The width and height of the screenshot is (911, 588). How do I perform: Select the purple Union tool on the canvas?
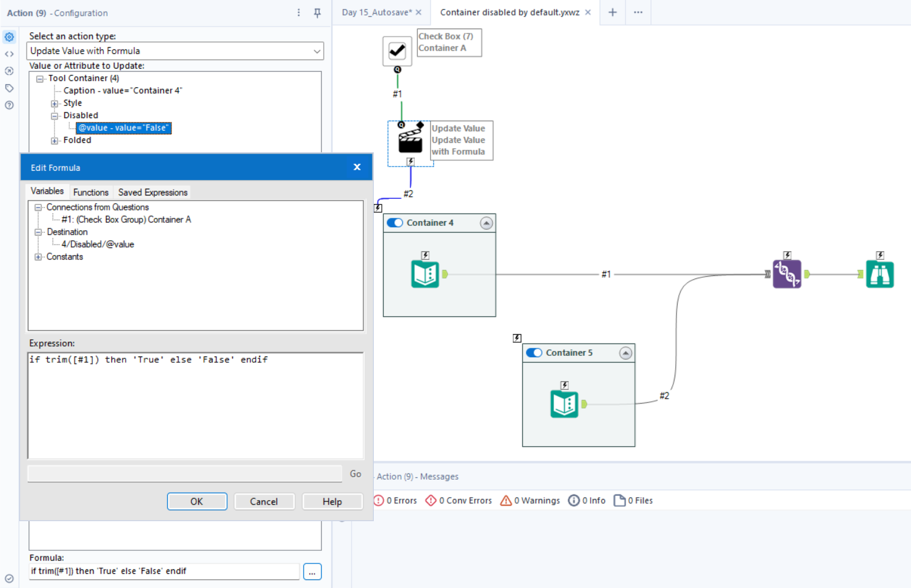787,273
